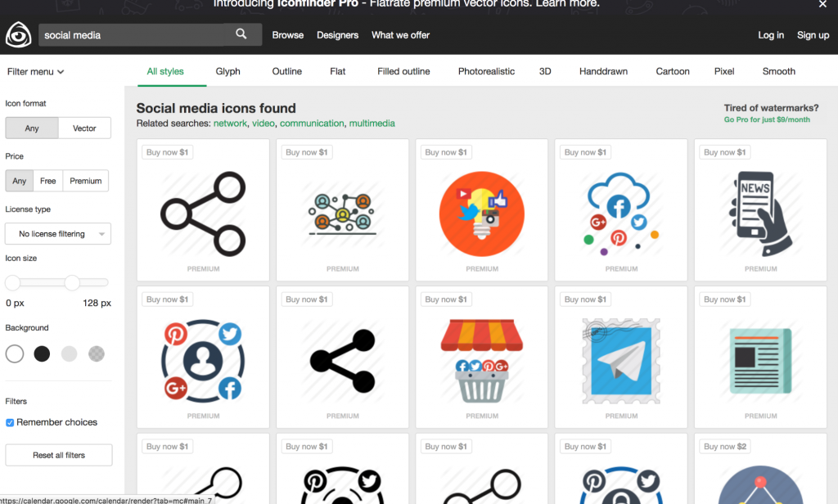
Task: Open the Telegram postage stamp icon
Action: [621, 361]
